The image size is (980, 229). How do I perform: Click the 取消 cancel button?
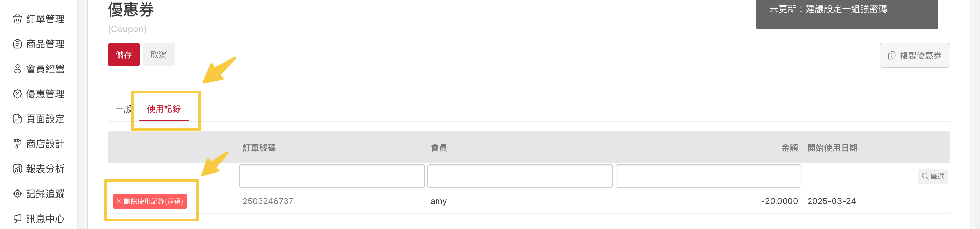(x=159, y=54)
